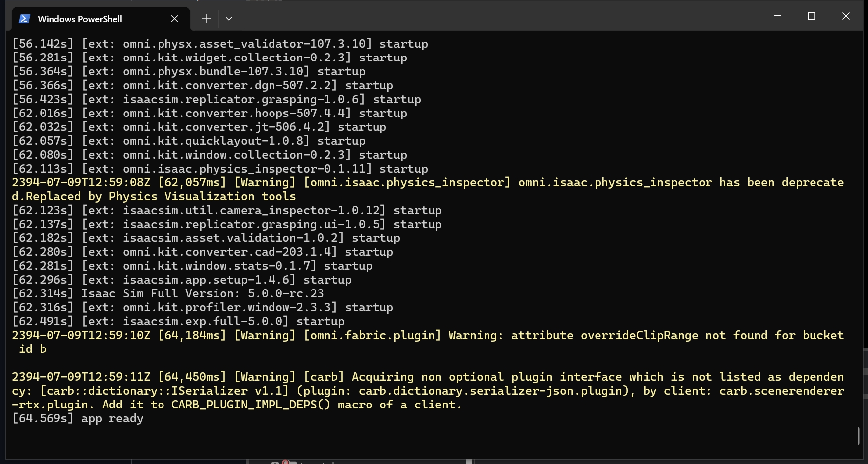868x464 pixels.
Task: Click the PowerShell icon on the tab
Action: click(x=23, y=19)
